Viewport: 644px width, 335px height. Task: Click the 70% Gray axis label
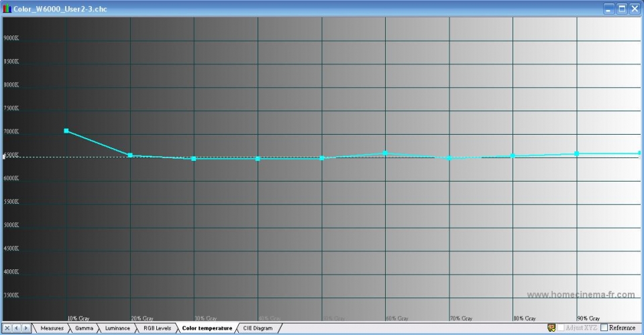(461, 318)
